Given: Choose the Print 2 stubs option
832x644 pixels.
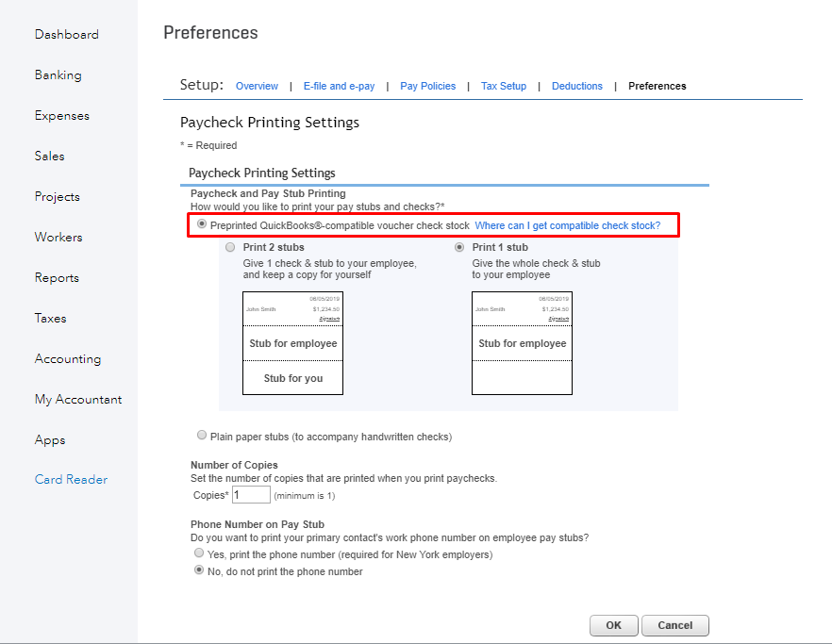Looking at the screenshot, I should click(230, 247).
